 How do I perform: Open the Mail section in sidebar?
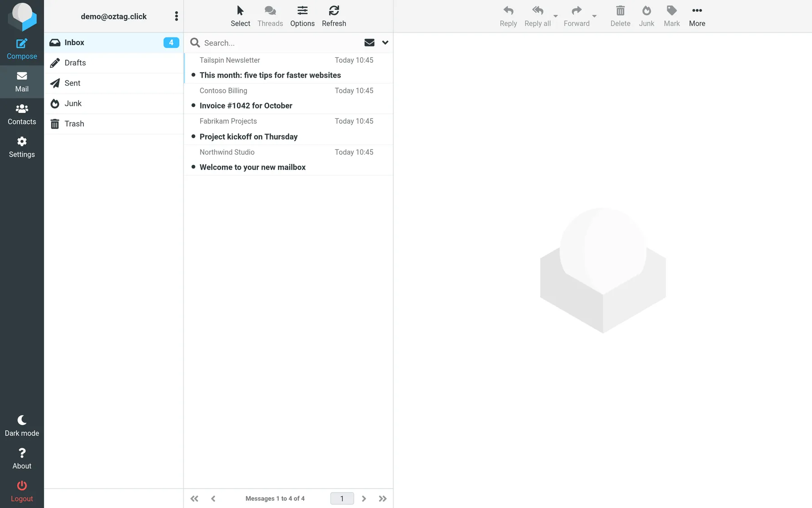click(x=22, y=82)
